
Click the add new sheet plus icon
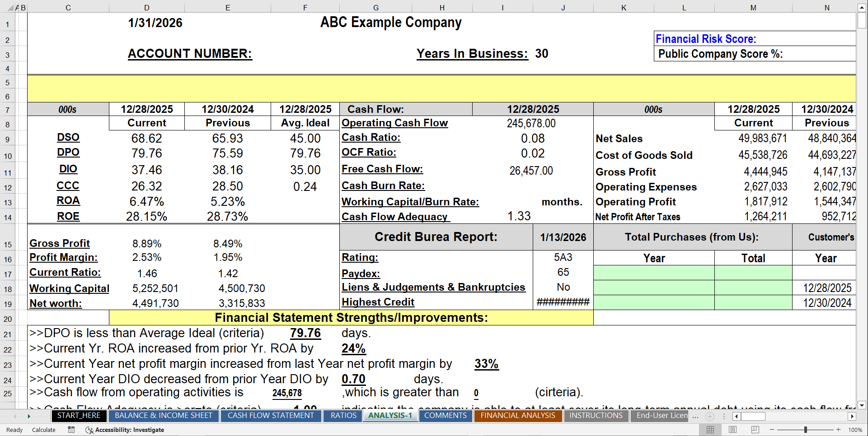710,416
